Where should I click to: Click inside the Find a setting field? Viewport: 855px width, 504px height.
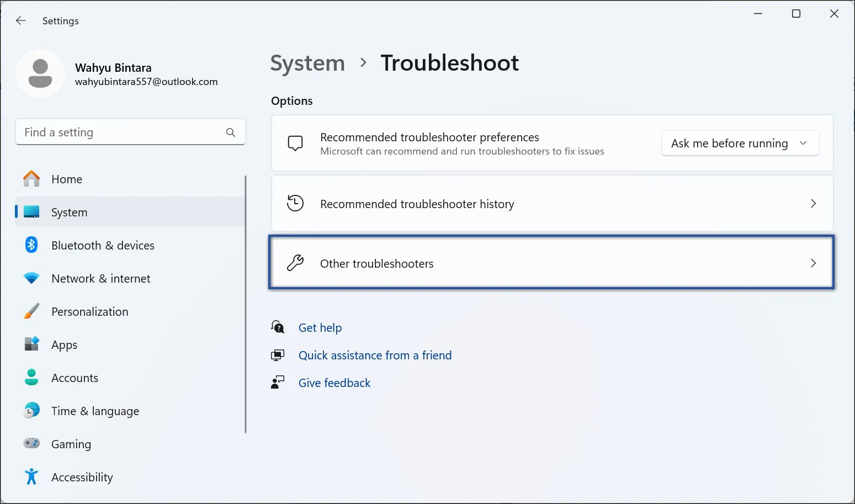point(110,132)
